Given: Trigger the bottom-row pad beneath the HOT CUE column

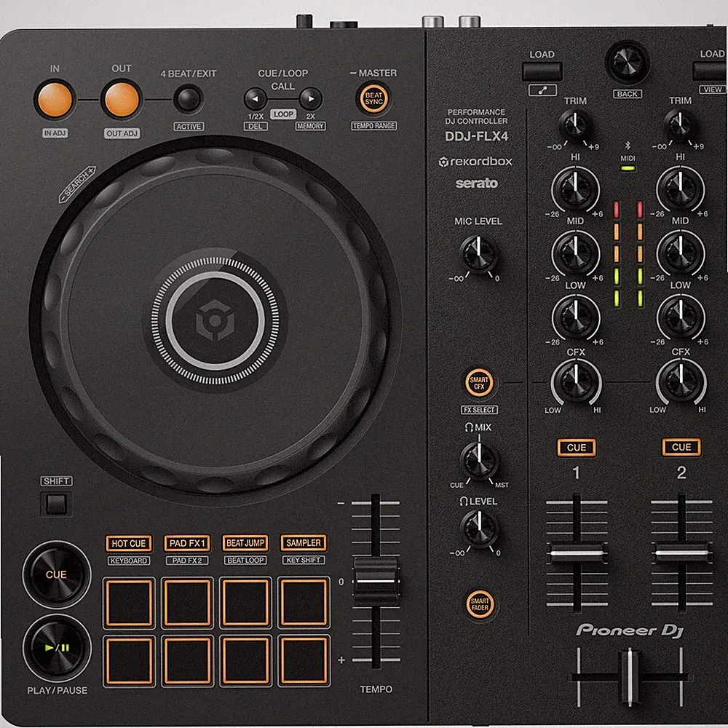Looking at the screenshot, I should (129, 661).
